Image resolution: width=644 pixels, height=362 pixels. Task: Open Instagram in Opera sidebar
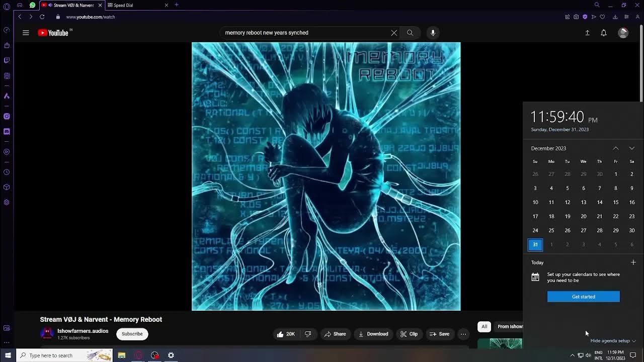7,116
